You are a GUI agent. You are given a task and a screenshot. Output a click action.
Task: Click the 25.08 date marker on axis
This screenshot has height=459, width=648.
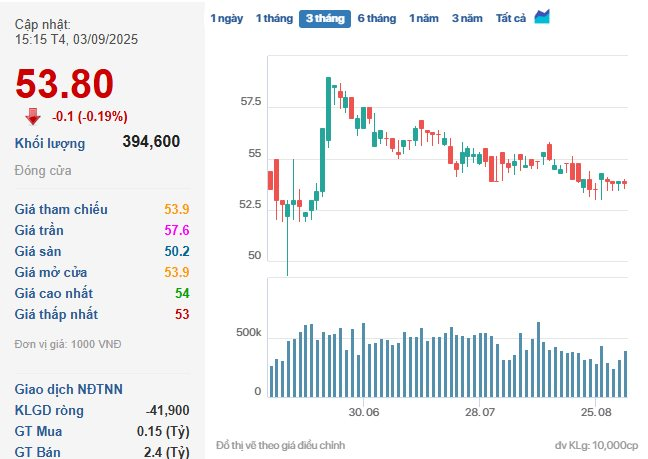click(x=596, y=412)
